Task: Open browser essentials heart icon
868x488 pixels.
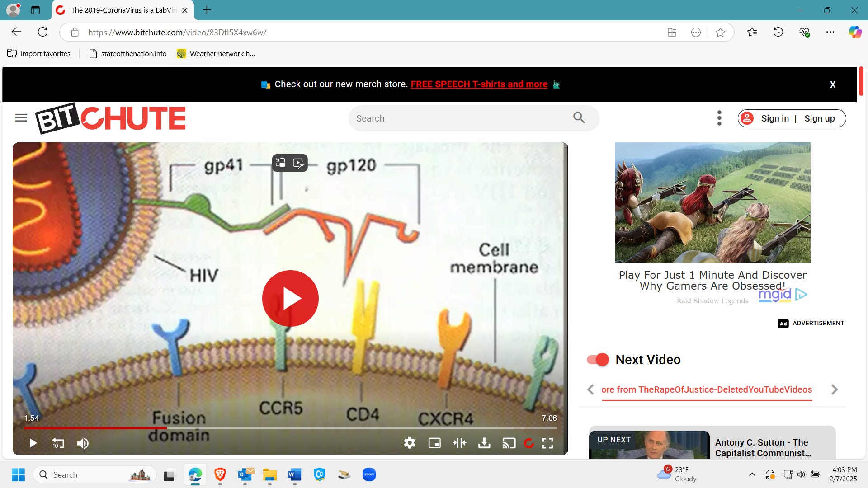Action: [x=804, y=32]
